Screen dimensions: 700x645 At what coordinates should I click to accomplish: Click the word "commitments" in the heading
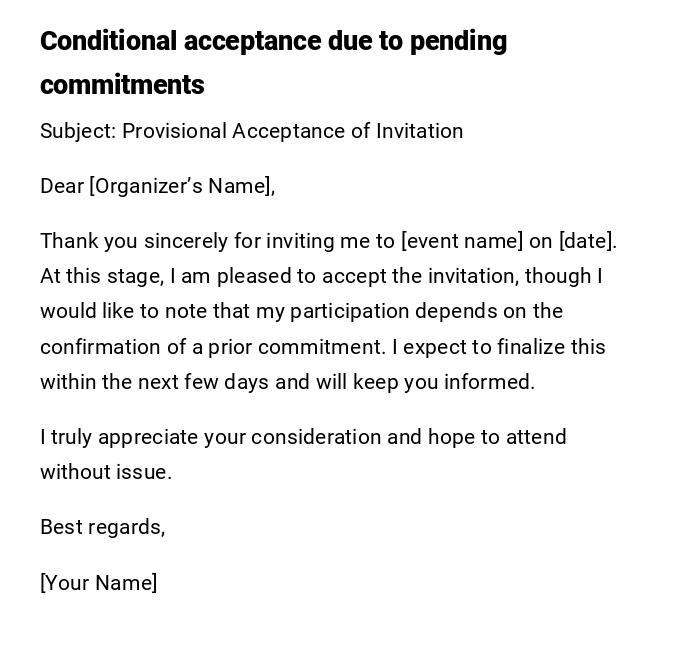click(x=122, y=85)
